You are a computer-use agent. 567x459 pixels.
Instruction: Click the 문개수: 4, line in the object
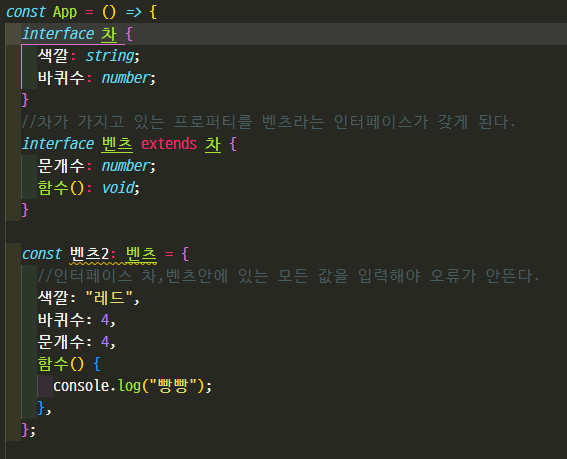(x=77, y=342)
